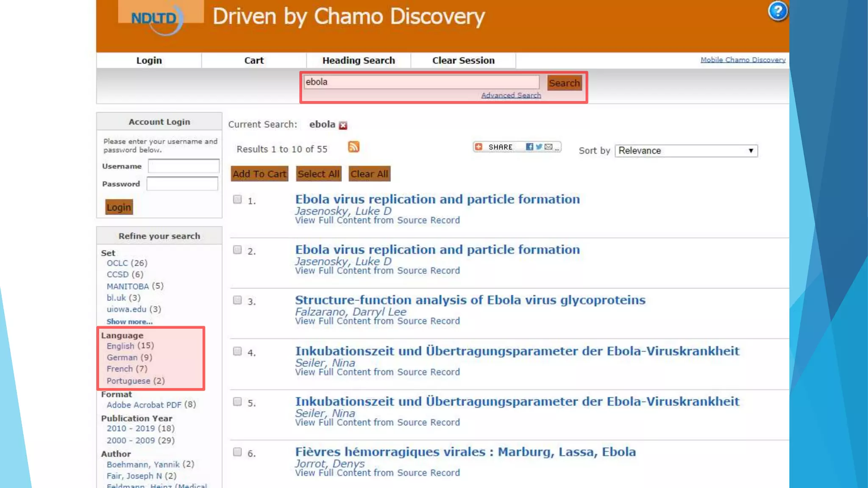Filter by bl.uk (3) set
Screen dimensions: 868x488
123,298
